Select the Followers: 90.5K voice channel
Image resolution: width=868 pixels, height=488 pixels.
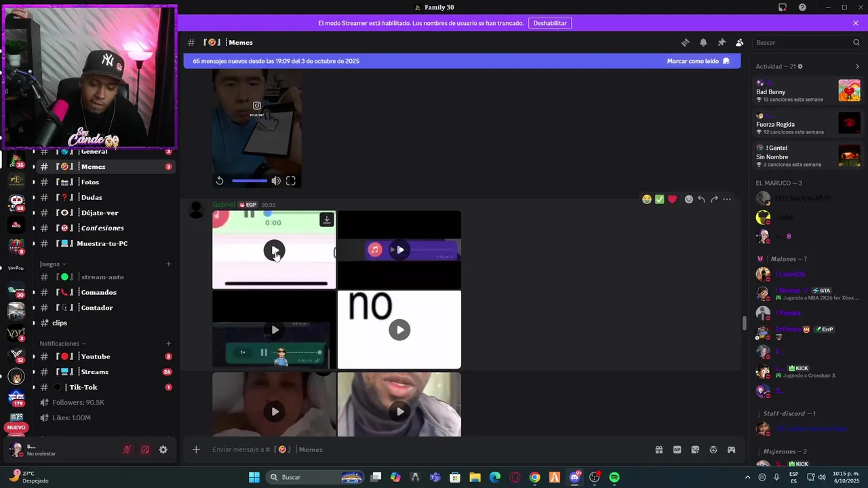coord(105,403)
